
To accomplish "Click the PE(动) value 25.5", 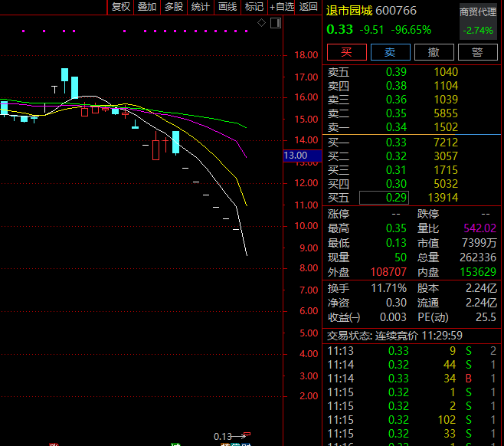I will [x=486, y=317].
